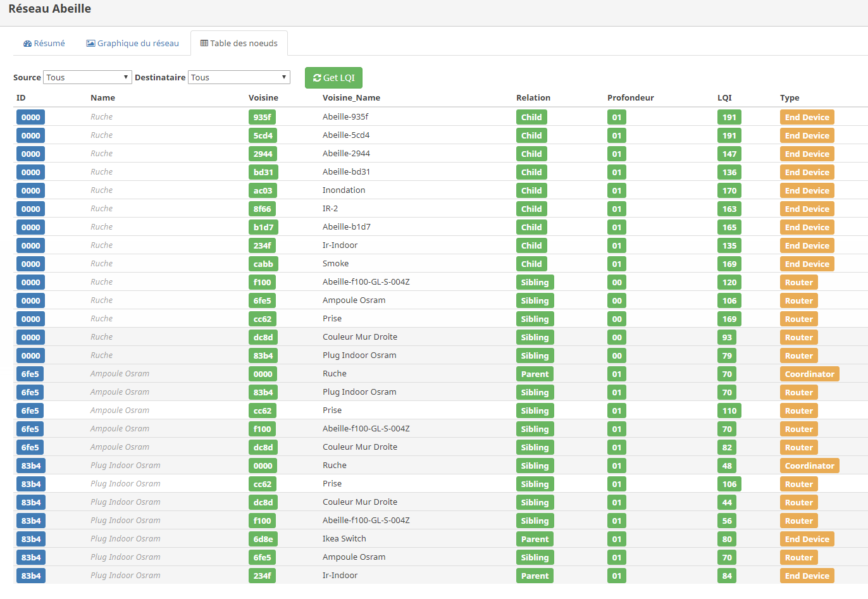Click the LQI value 120
This screenshot has height=599, width=868.
click(x=729, y=282)
